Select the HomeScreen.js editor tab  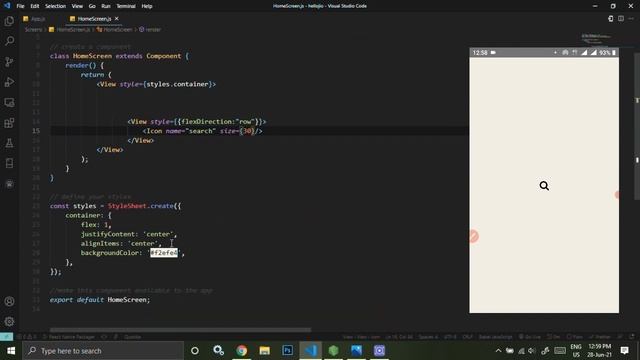coord(94,19)
